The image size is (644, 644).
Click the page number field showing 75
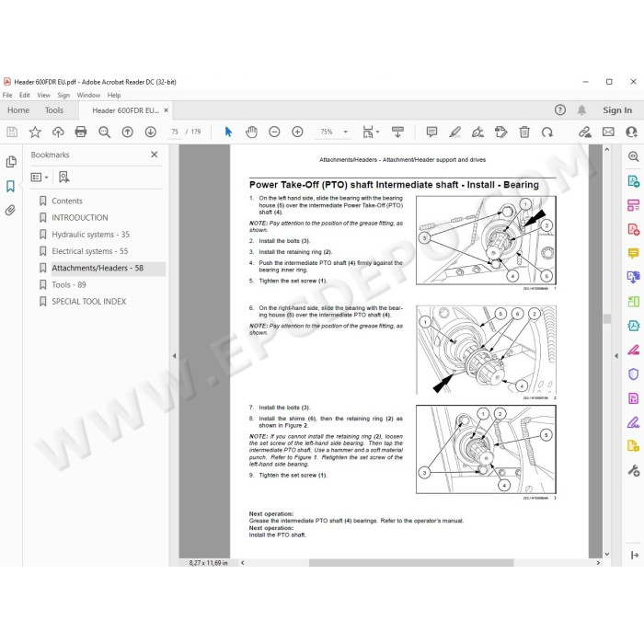point(175,132)
